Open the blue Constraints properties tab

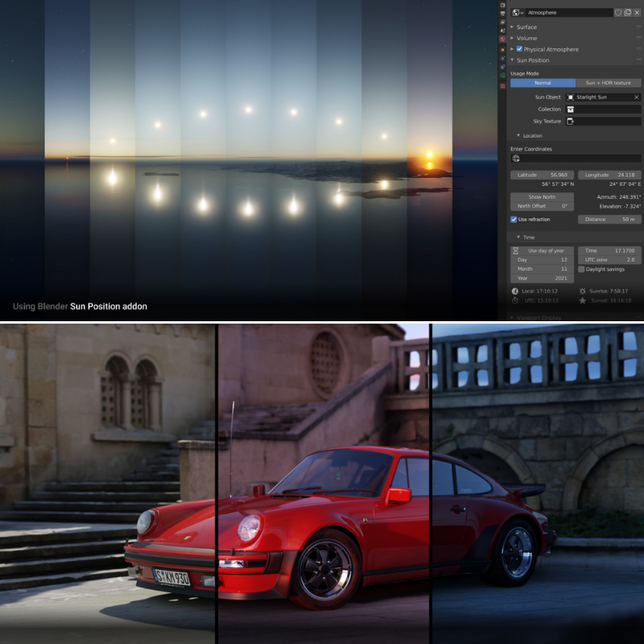tap(502, 67)
